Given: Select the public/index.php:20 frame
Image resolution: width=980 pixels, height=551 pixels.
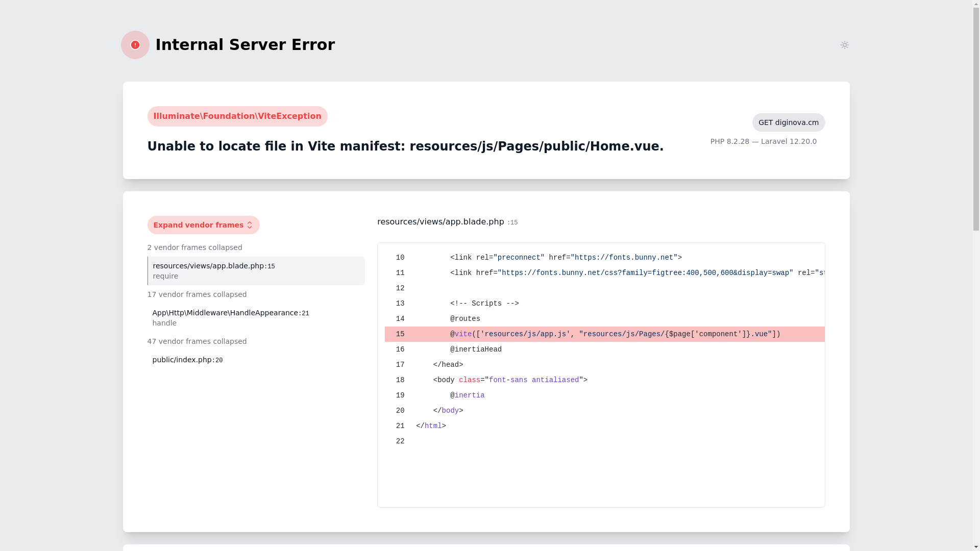Looking at the screenshot, I should click(x=256, y=360).
